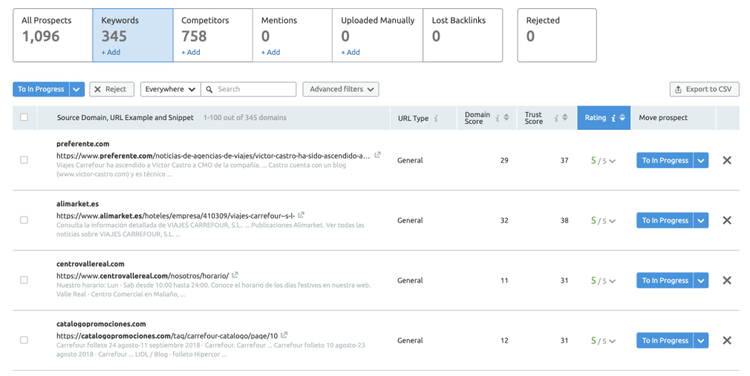Viewport: 750px width, 376px height.
Task: Expand move options arrow for preferente.com row
Action: pyautogui.click(x=701, y=160)
